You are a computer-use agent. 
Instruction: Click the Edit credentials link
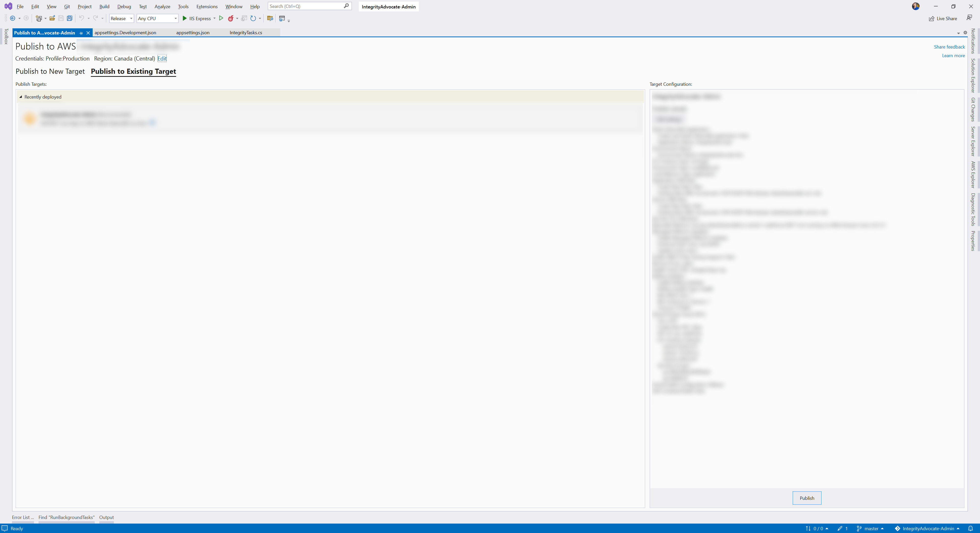coord(162,59)
